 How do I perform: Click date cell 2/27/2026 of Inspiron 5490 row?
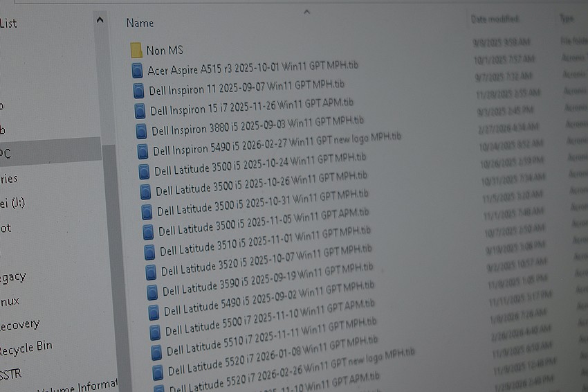508,127
